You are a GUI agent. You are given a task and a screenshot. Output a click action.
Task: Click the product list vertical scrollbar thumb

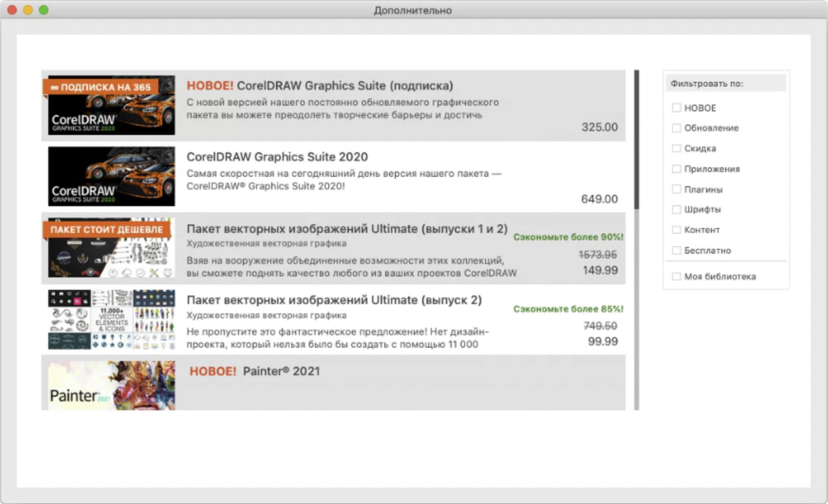tap(637, 140)
